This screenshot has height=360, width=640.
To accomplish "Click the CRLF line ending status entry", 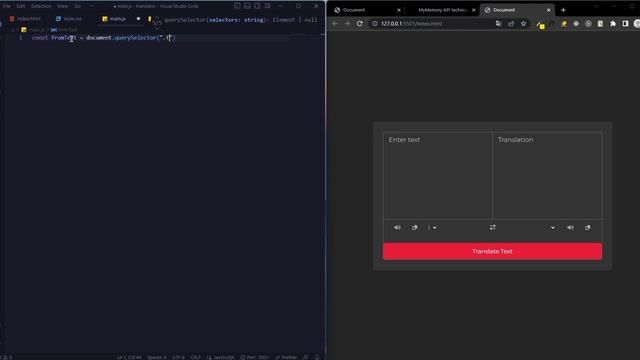I will 196,357.
